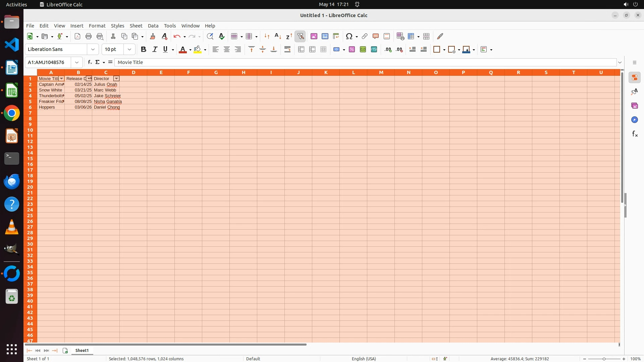
Task: Click Format as Percent icon
Action: [352, 50]
